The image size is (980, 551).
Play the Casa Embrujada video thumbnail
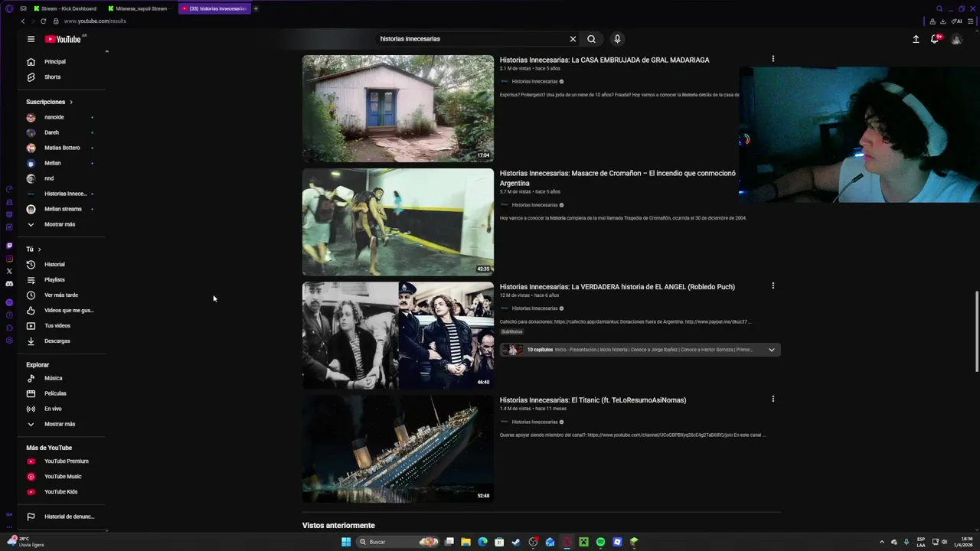click(x=398, y=109)
